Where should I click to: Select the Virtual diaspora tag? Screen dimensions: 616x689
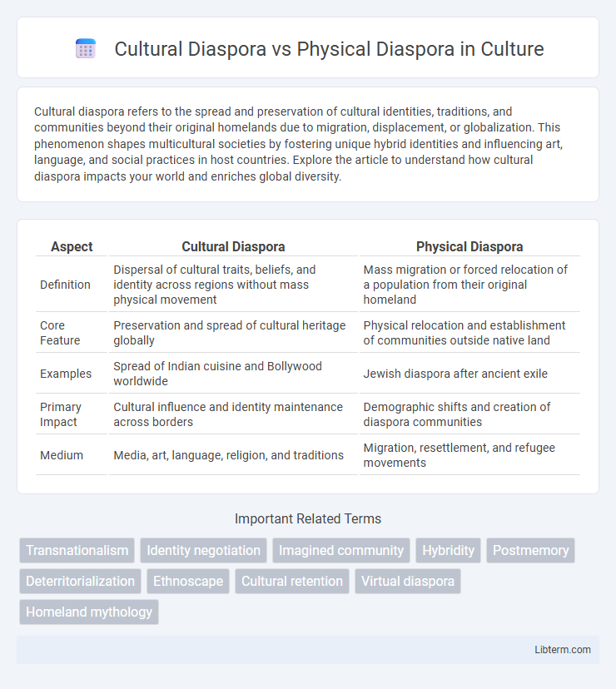(408, 581)
